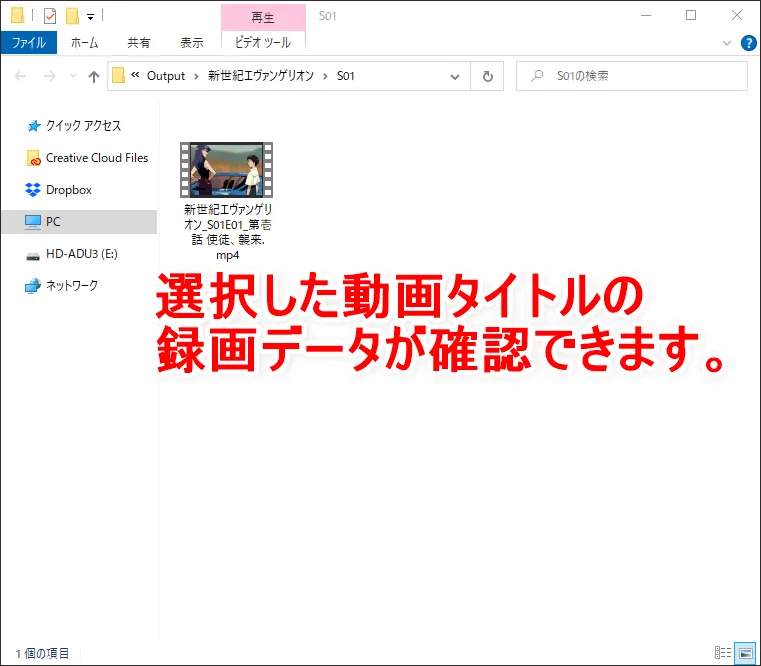
Task: Expand chevron after Output breadcrumb
Action: [x=196, y=76]
